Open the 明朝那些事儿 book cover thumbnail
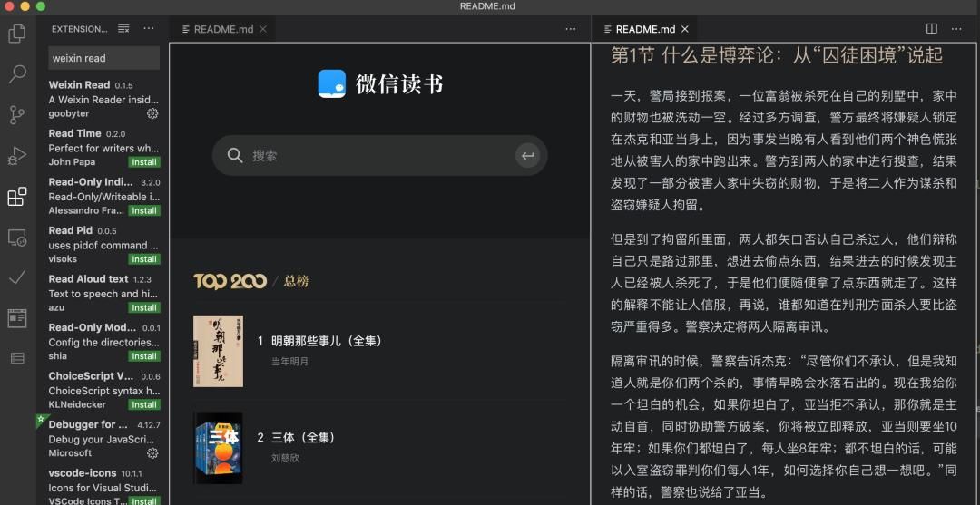The height and width of the screenshot is (505, 980). (x=218, y=351)
